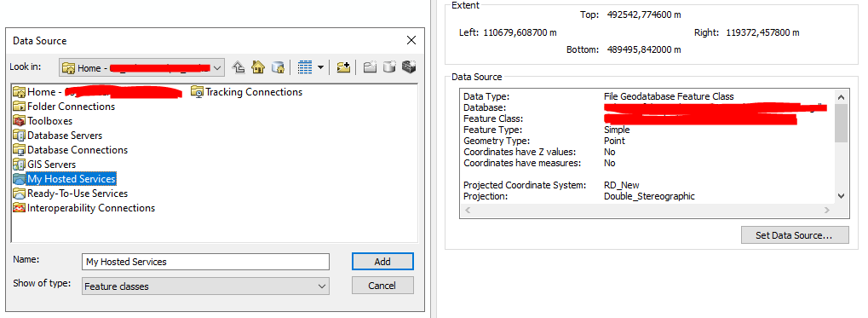Select Database Servers entry
The width and height of the screenshot is (868, 318).
[58, 136]
